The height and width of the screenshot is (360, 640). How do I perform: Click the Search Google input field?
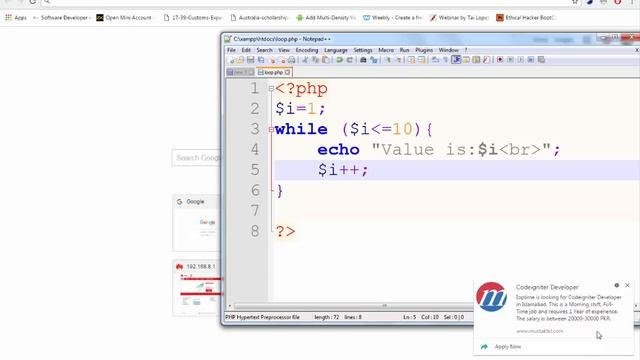tap(196, 158)
